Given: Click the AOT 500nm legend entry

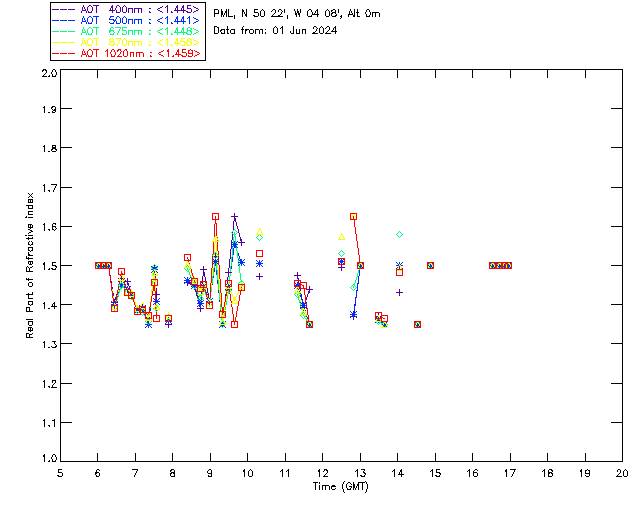Looking at the screenshot, I should click(126, 20).
